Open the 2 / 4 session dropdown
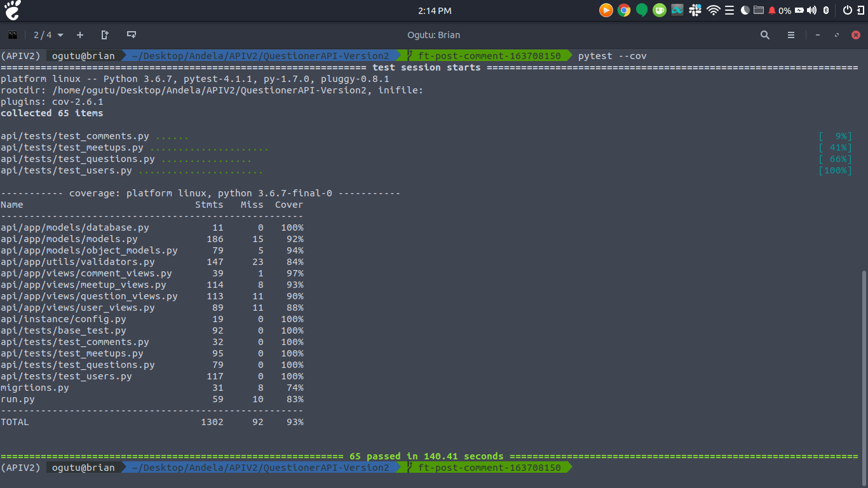 (49, 35)
